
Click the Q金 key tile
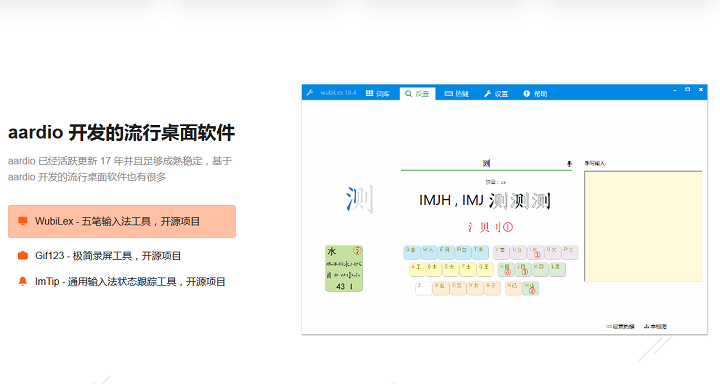411,252
